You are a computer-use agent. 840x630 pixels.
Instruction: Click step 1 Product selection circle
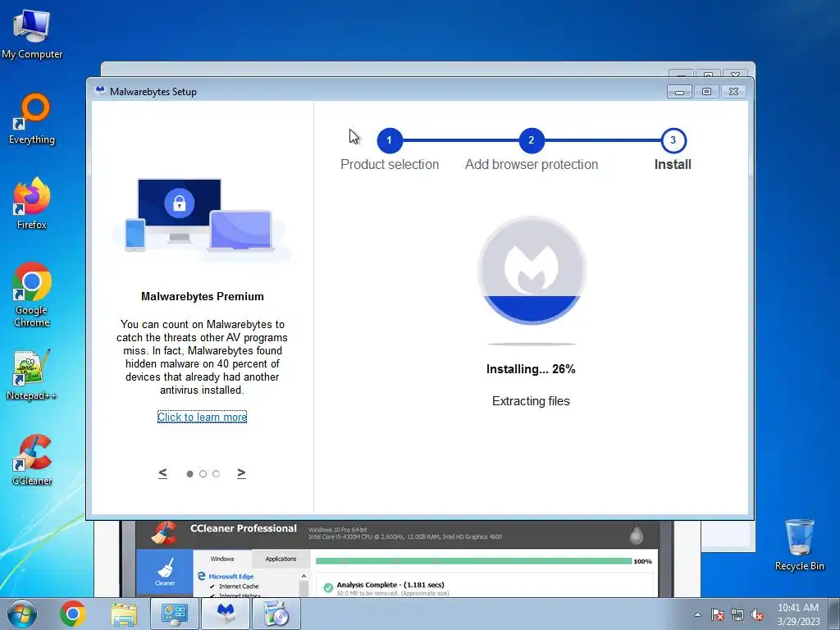(x=390, y=140)
